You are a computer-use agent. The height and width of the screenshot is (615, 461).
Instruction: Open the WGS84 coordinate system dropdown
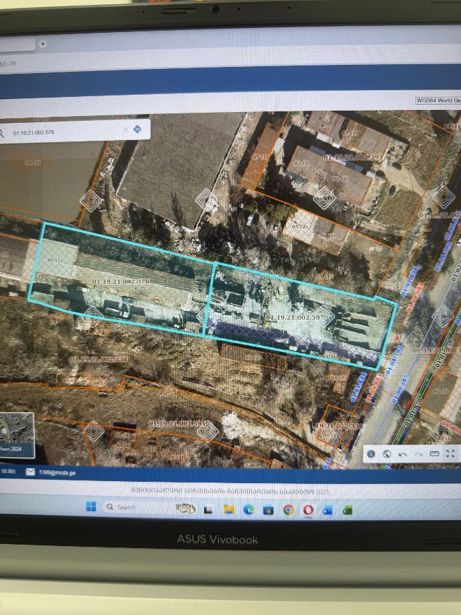click(438, 100)
